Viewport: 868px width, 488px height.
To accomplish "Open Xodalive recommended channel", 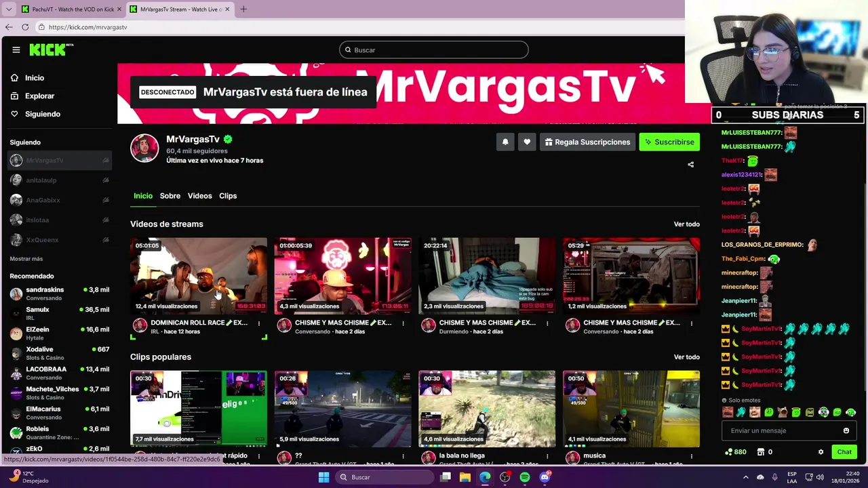I will 60,352.
